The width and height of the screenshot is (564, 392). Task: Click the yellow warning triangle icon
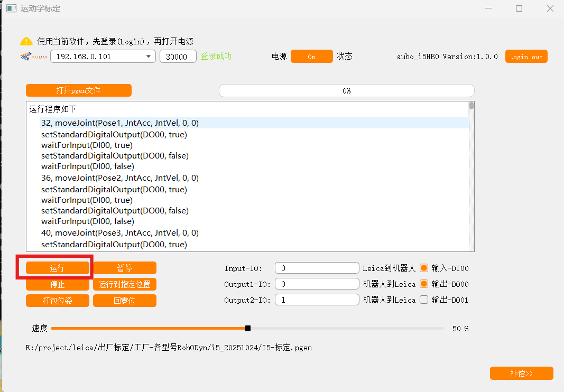(x=26, y=41)
